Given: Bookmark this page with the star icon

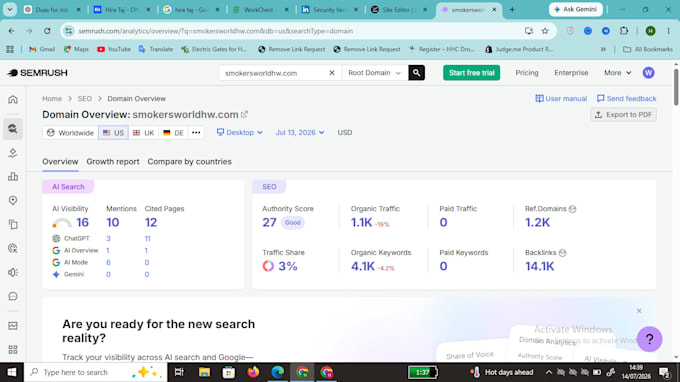Looking at the screenshot, I should pos(545,31).
